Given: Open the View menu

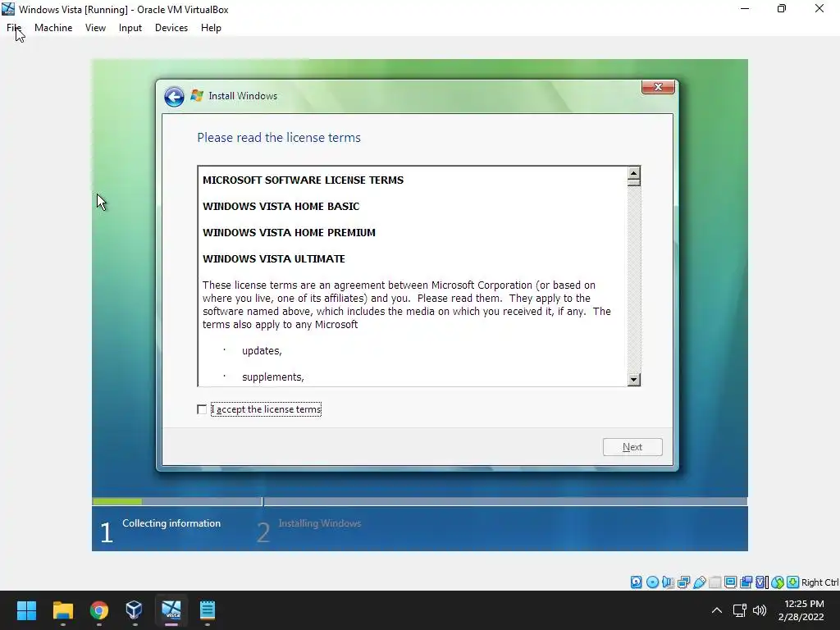Looking at the screenshot, I should pos(95,28).
